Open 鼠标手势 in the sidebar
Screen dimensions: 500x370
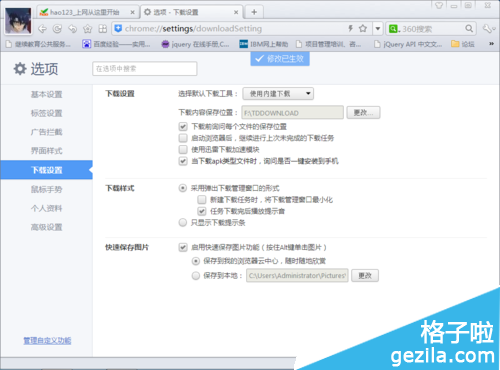[47, 189]
